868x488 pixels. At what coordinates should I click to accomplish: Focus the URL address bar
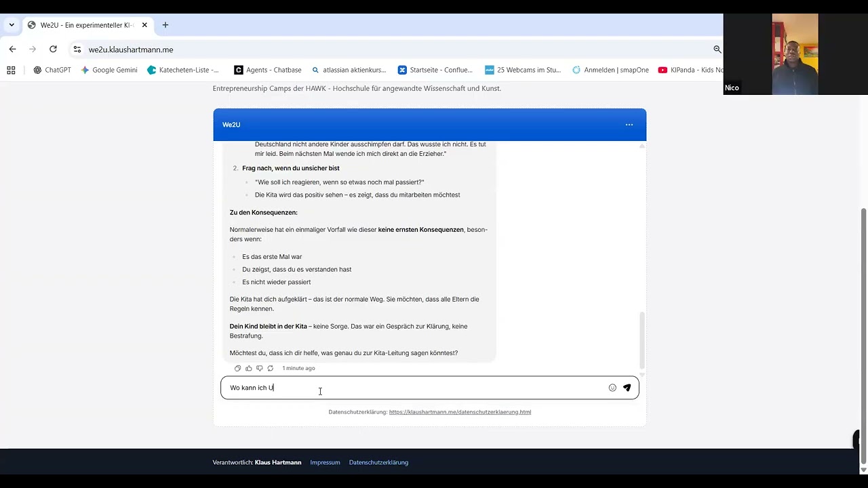tap(397, 49)
